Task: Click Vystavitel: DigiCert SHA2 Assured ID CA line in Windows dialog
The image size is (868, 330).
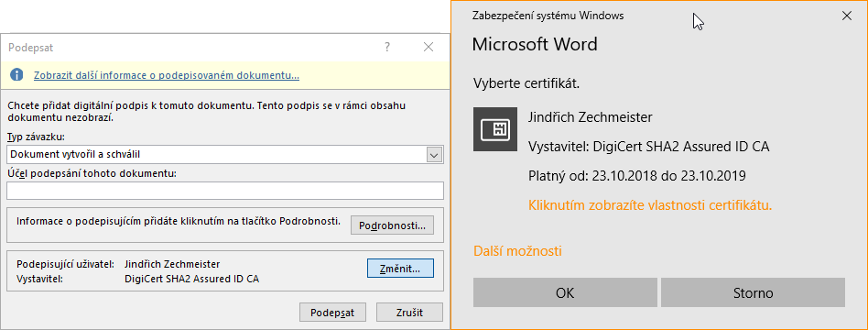Action: (649, 147)
